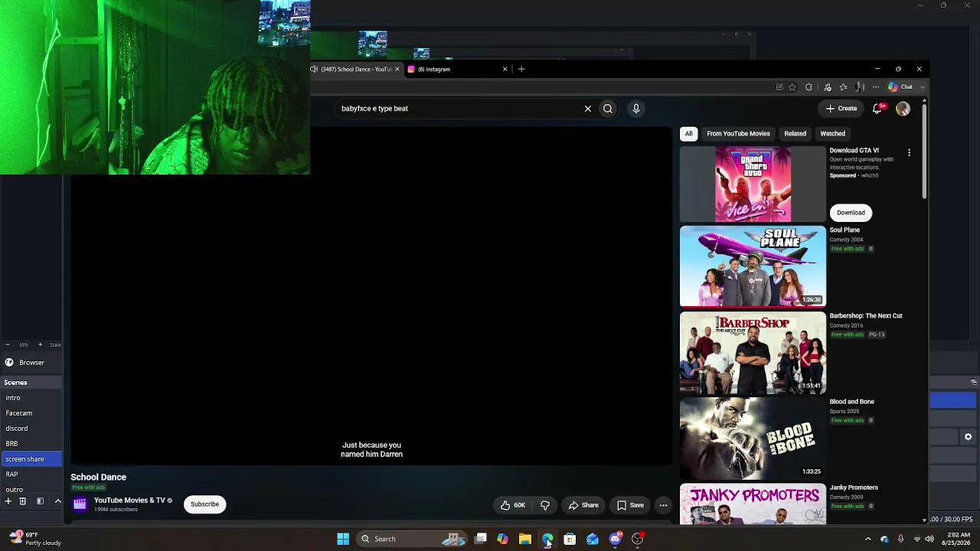Open OBS scene filters button
This screenshot has height=551, width=980.
tap(40, 501)
